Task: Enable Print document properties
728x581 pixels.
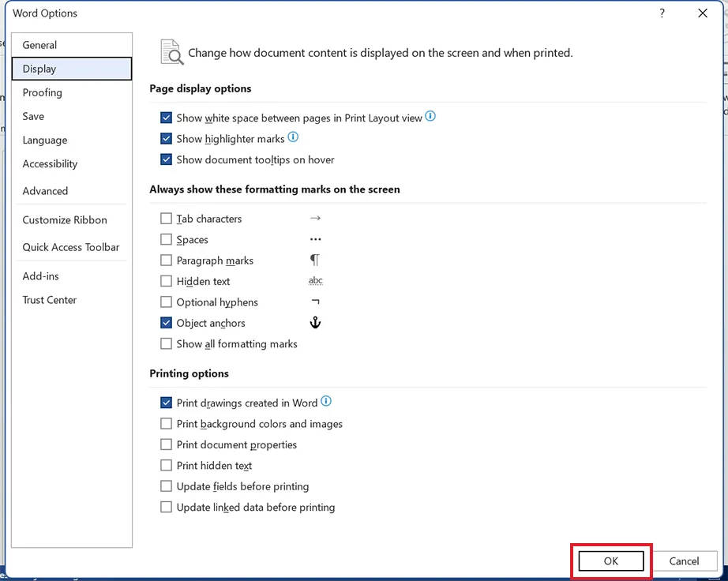Action: pos(167,444)
